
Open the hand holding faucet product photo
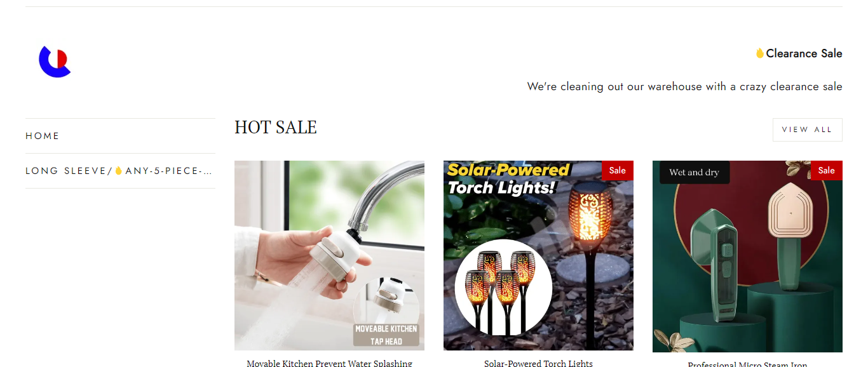pos(329,255)
